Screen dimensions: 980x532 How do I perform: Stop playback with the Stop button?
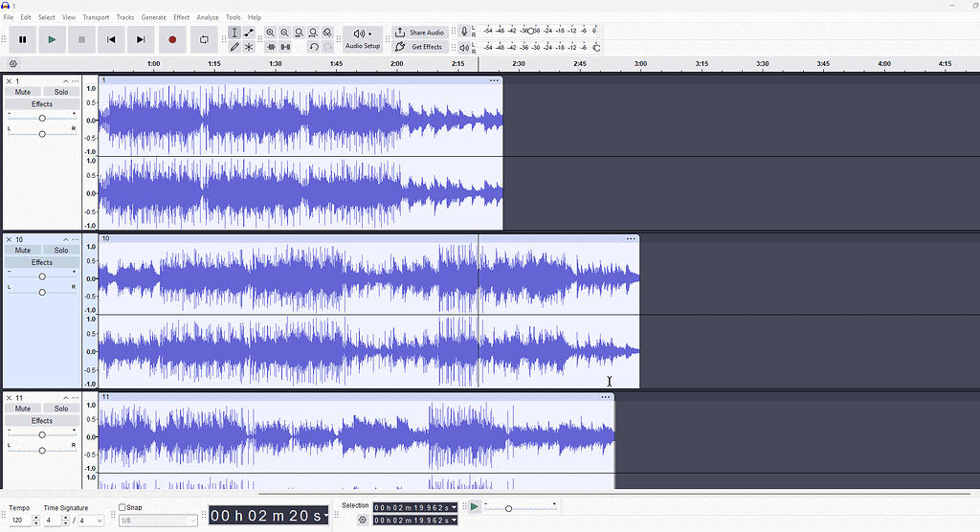(81, 39)
